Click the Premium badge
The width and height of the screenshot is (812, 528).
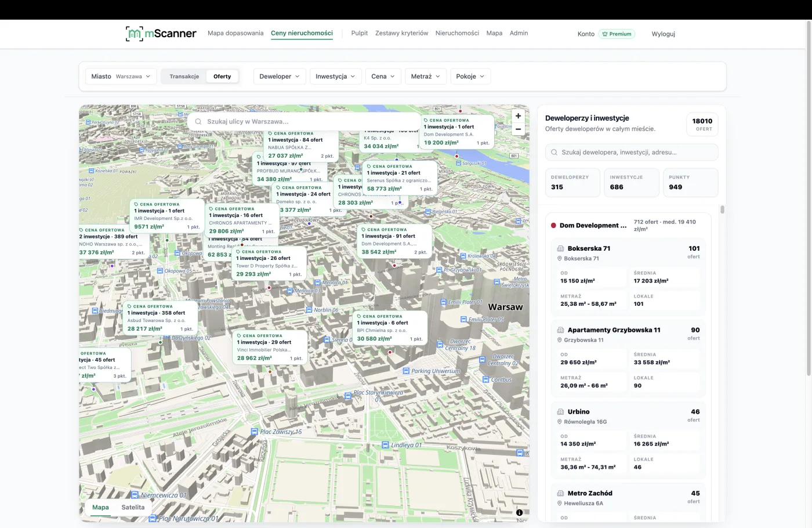point(617,34)
